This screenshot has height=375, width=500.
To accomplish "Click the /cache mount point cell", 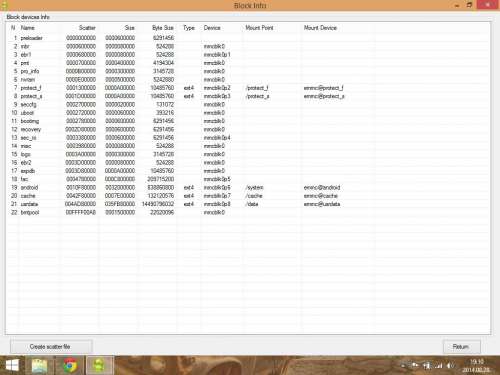I will [x=254, y=196].
